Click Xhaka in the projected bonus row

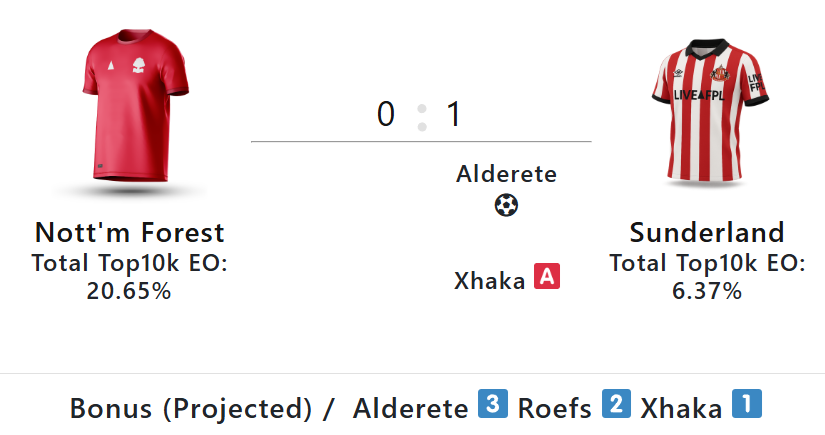(x=681, y=409)
